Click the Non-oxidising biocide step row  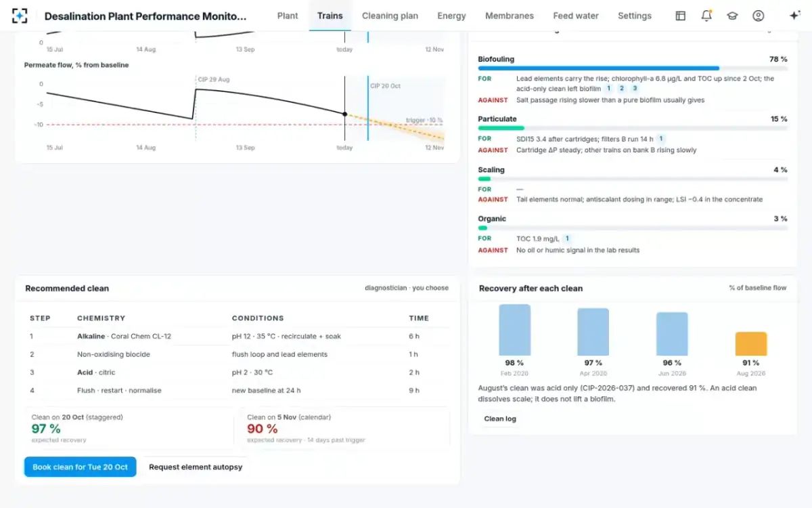pos(239,354)
